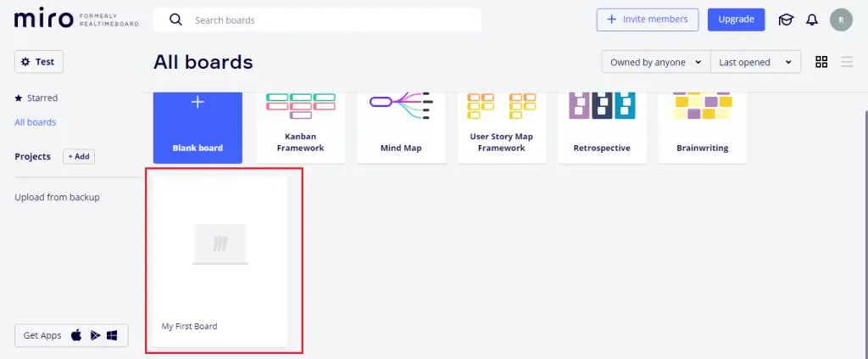The image size is (868, 359).
Task: Click the Invite members button
Action: coord(647,20)
